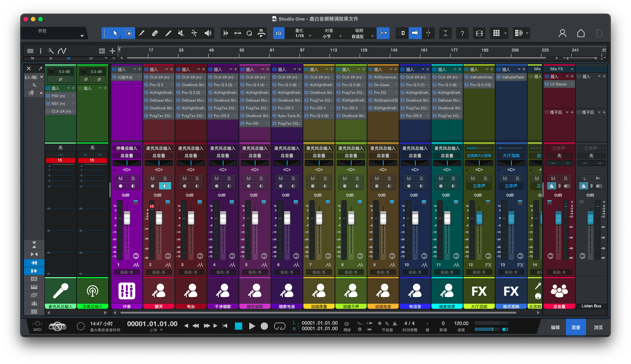This screenshot has height=364, width=631.
Task: Click the user account profile icon
Action: pos(562,33)
